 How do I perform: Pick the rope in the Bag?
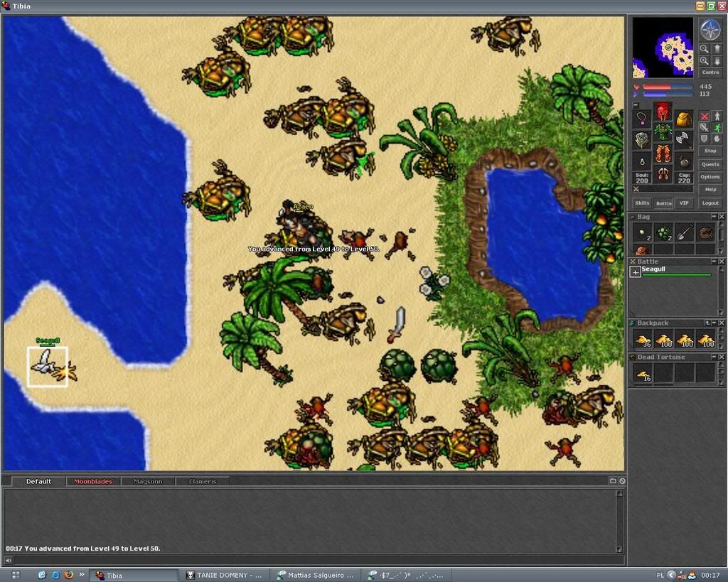pyautogui.click(x=706, y=232)
